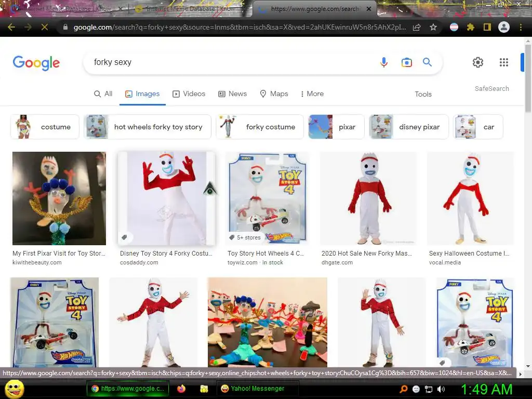Open Google quick settings gear
The image size is (532, 399).
point(478,62)
